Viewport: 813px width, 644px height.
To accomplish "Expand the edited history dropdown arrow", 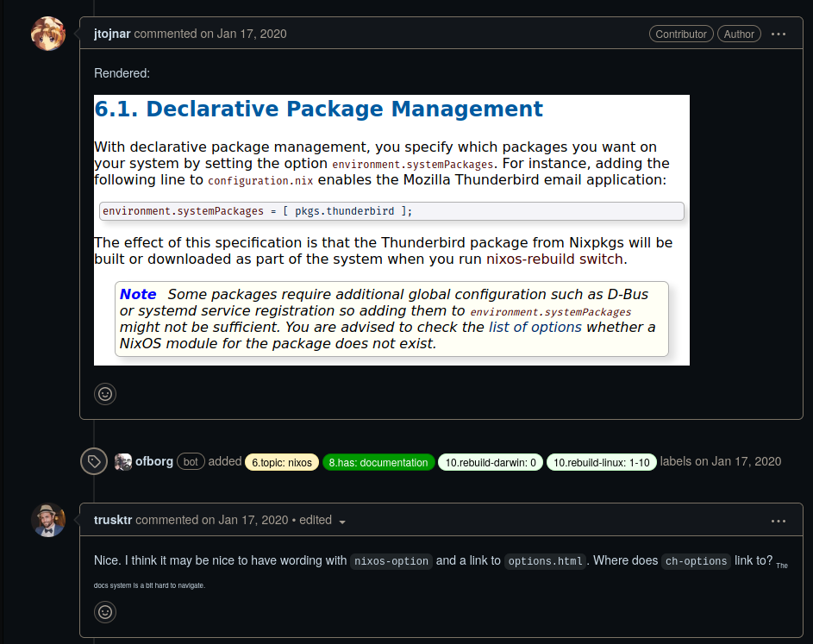I will [342, 522].
